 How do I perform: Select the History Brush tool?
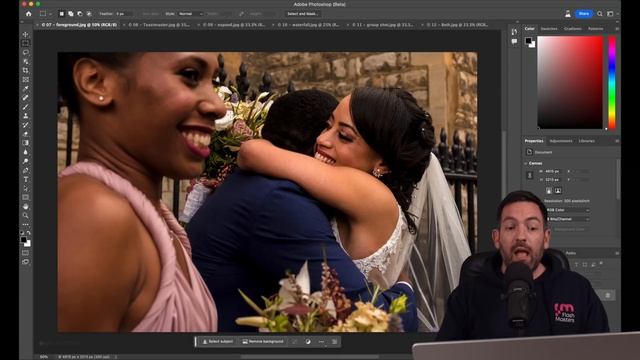click(26, 124)
